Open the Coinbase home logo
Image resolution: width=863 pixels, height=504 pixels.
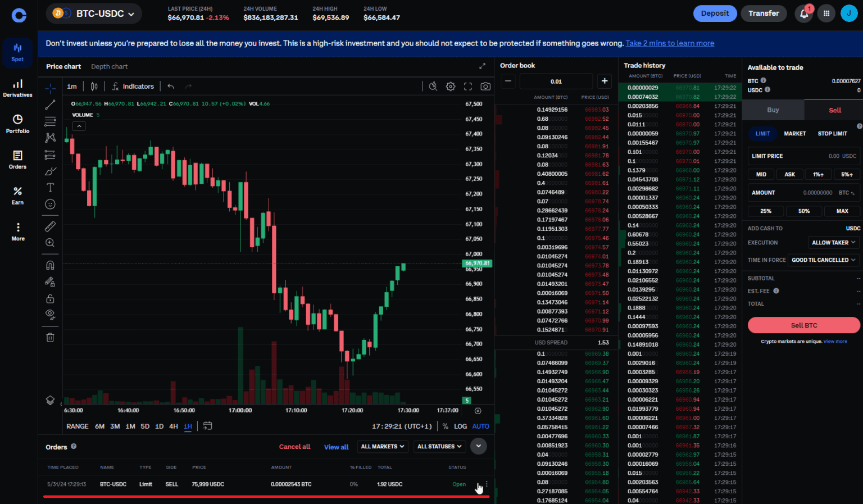click(19, 15)
